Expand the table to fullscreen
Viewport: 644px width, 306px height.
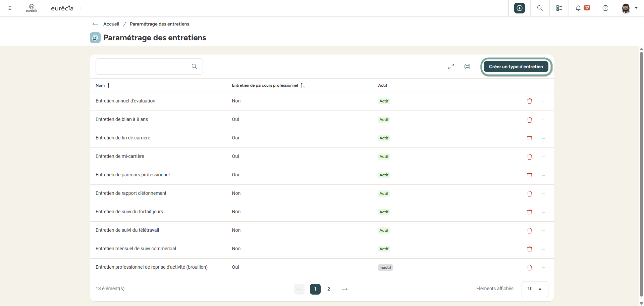[x=451, y=67]
